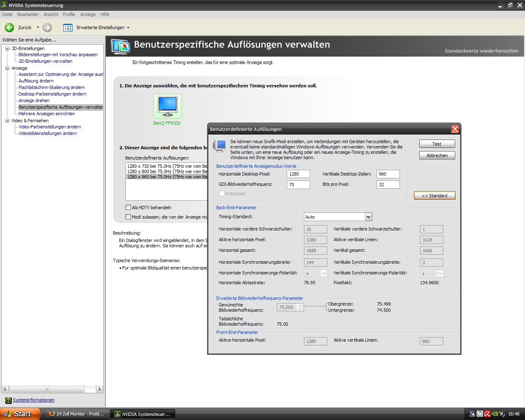Screen dimensions: 525x420
Task: Click the system tray clock showing 16:48
Action: [514, 414]
